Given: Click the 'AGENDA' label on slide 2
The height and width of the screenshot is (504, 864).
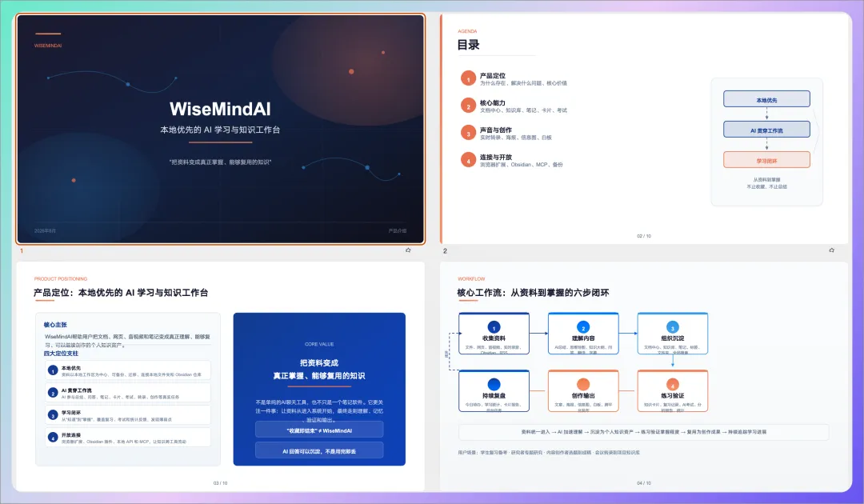Looking at the screenshot, I should [x=467, y=31].
